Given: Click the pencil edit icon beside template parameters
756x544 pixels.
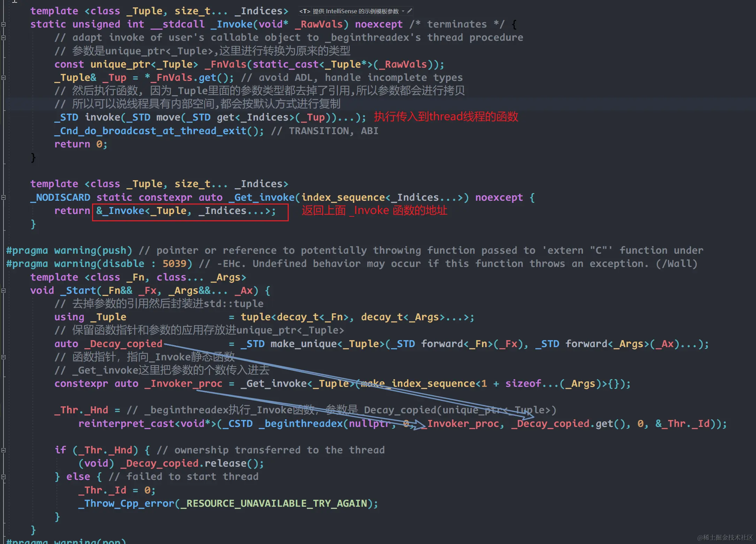Looking at the screenshot, I should 410,11.
